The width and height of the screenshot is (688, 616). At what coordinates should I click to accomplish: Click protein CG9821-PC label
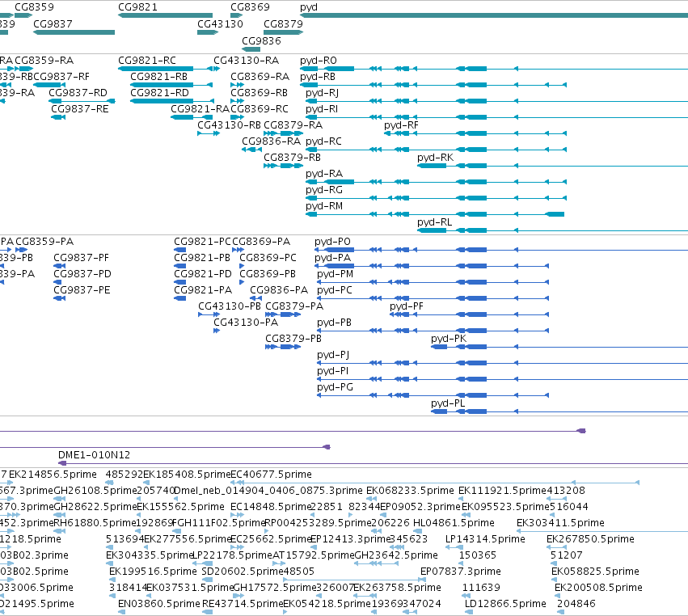coord(202,242)
